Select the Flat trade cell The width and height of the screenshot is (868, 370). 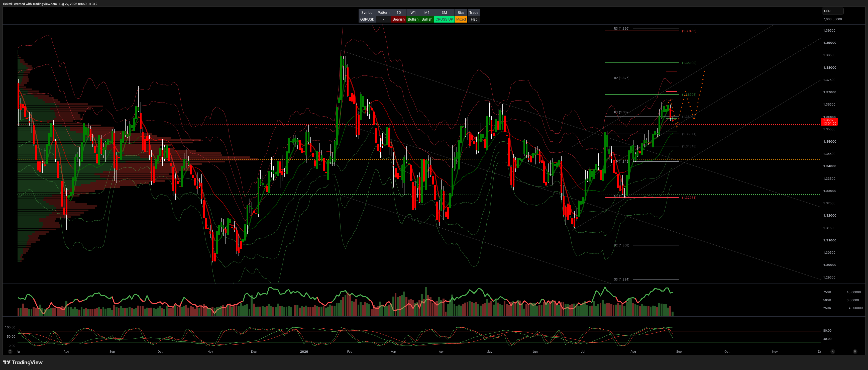[x=474, y=19]
